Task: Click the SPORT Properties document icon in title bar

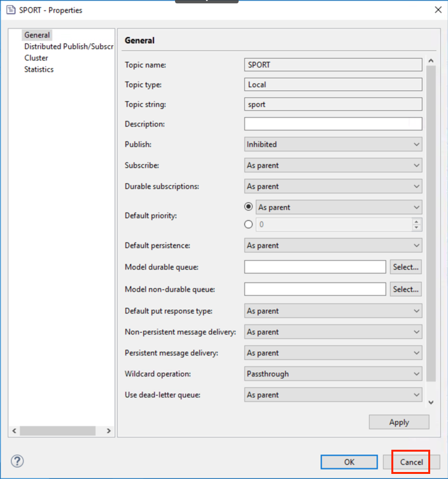Action: 11,10
